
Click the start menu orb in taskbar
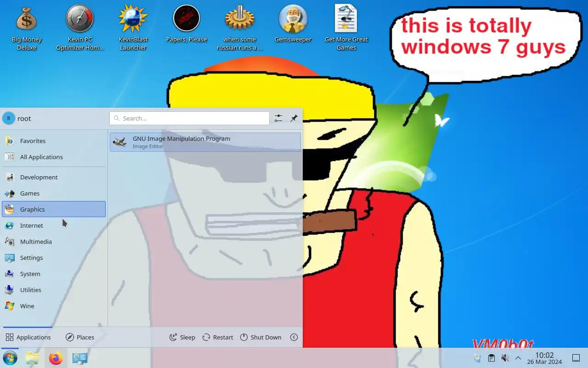pos(10,358)
